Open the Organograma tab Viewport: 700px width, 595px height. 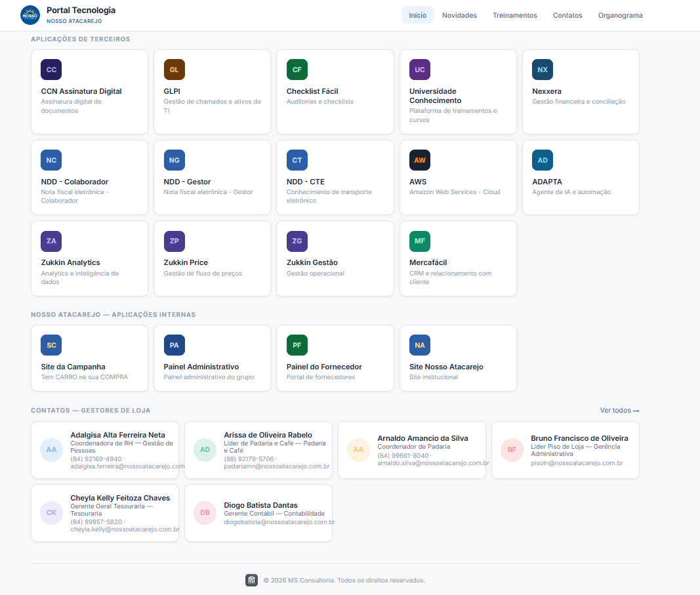coord(620,15)
